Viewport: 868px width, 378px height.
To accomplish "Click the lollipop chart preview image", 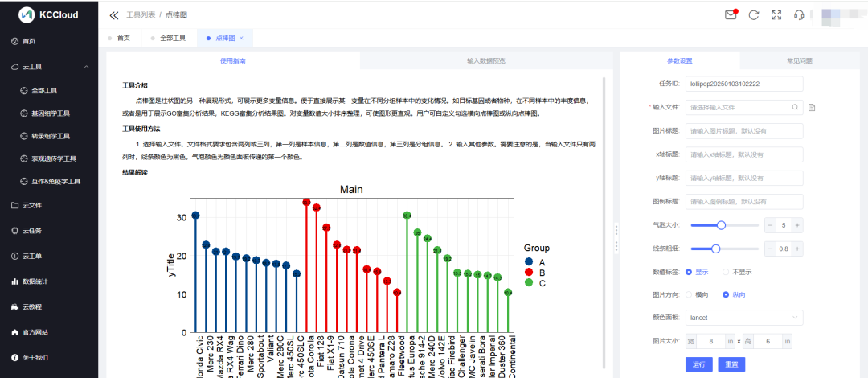I will click(x=358, y=280).
